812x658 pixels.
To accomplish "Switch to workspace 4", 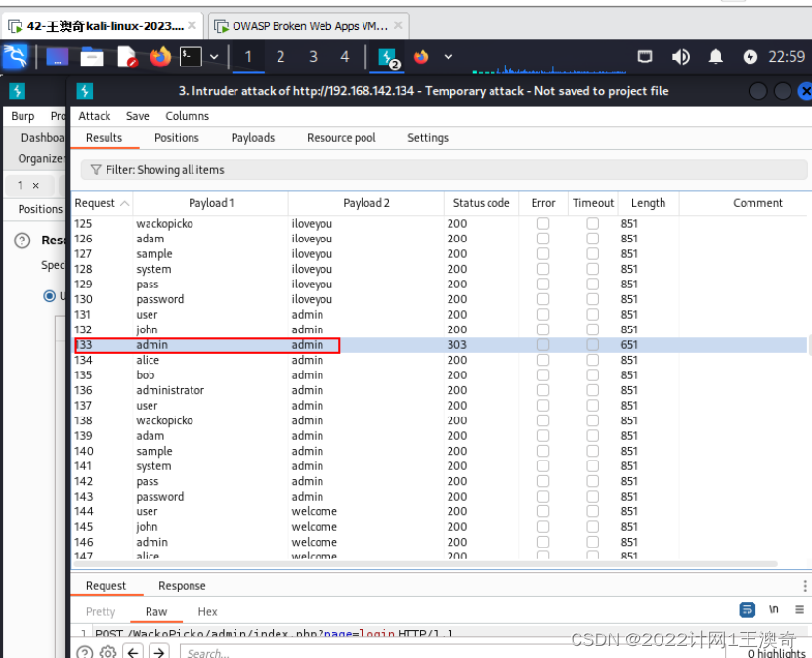I will tap(345, 57).
